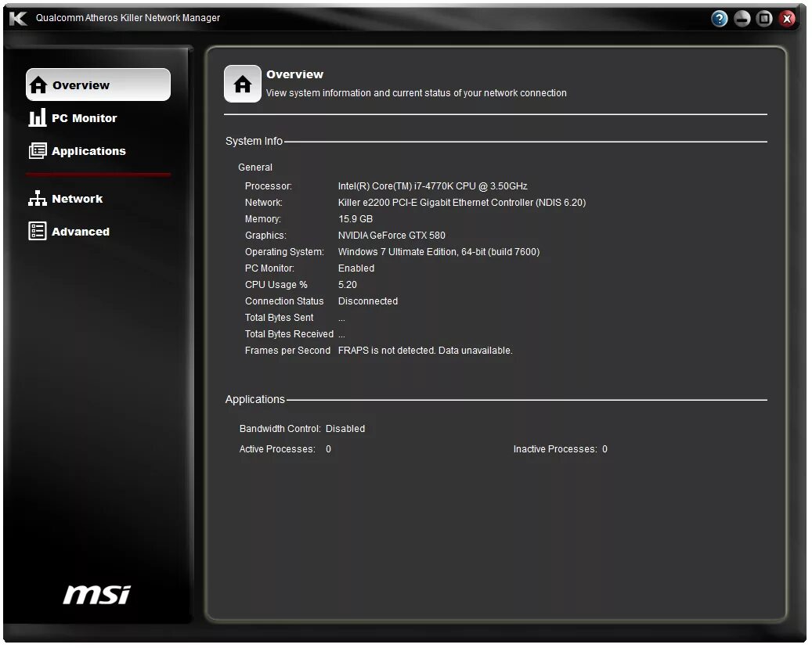Click the Total Bytes Received label
The height and width of the screenshot is (648, 812).
289,334
